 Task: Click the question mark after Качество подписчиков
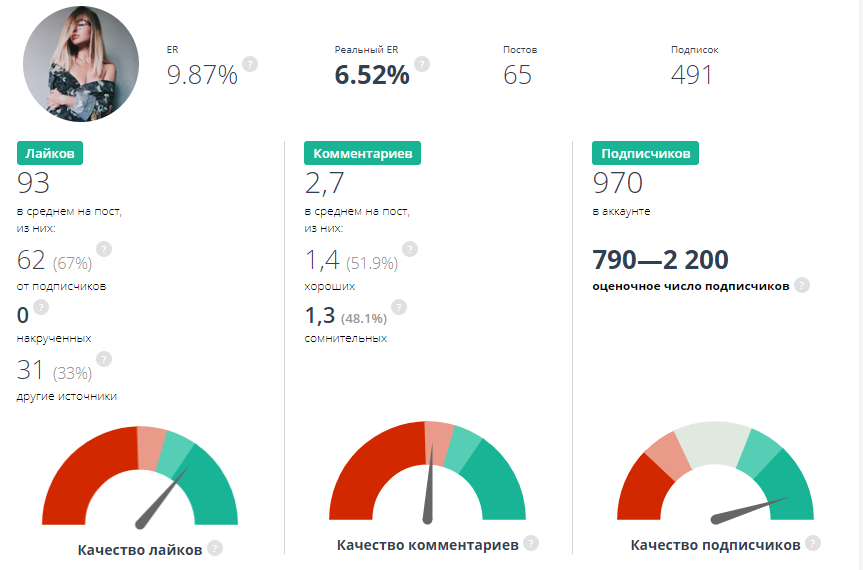pos(813,543)
